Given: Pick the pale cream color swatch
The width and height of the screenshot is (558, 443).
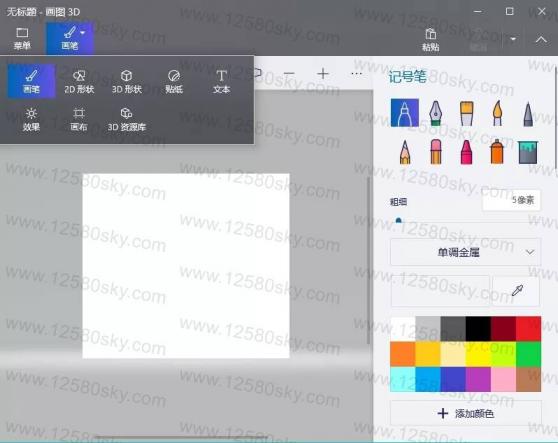Looking at the screenshot, I should pos(453,354).
